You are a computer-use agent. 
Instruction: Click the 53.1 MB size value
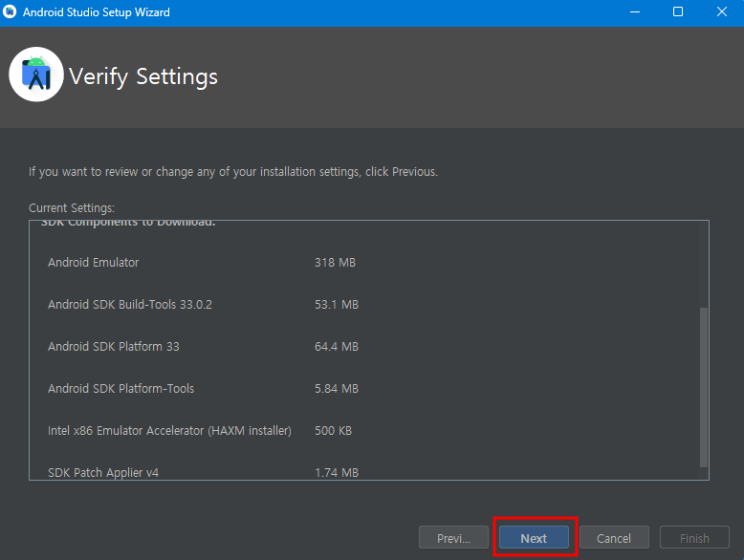pyautogui.click(x=337, y=305)
